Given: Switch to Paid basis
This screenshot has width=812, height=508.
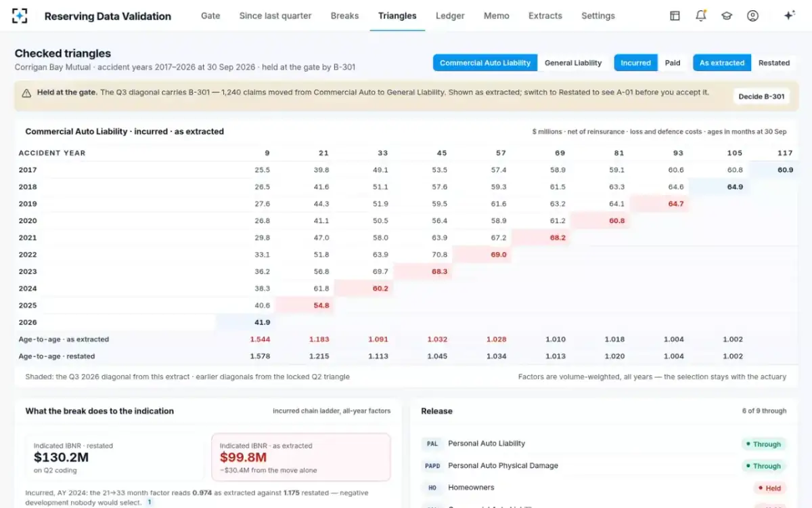Looking at the screenshot, I should click(673, 63).
